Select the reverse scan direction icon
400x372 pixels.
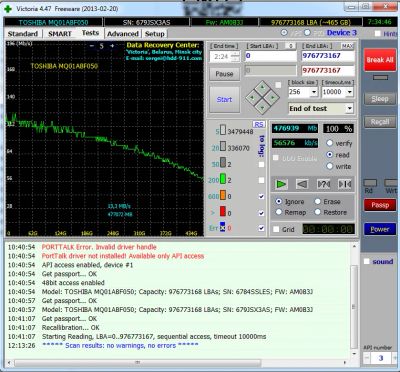pyautogui.click(x=302, y=184)
